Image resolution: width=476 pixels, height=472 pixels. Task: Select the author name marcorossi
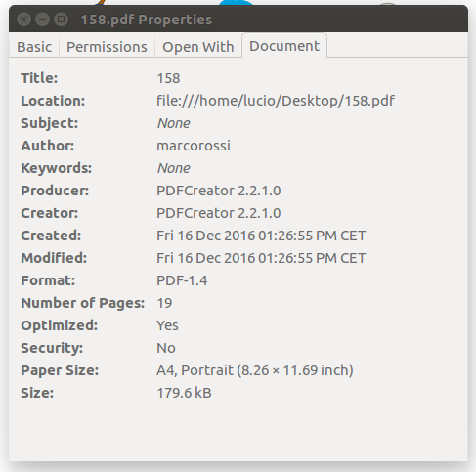194,146
